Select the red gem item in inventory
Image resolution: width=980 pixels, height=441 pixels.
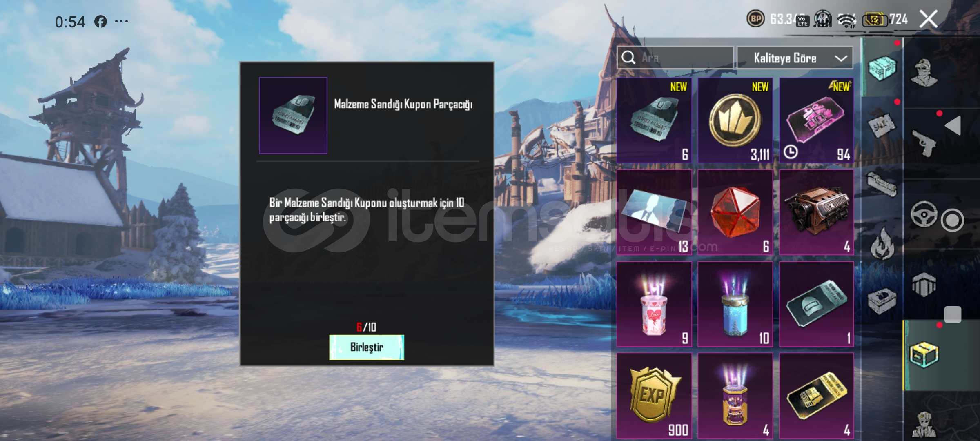coord(735,212)
